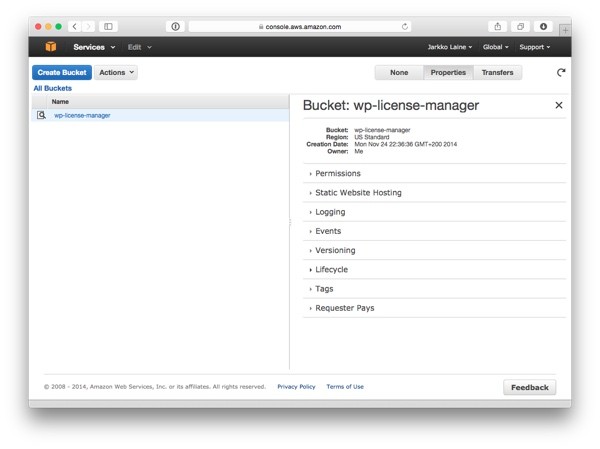Open the Terms of Use link
Image resolution: width=600 pixels, height=449 pixels.
(x=345, y=387)
